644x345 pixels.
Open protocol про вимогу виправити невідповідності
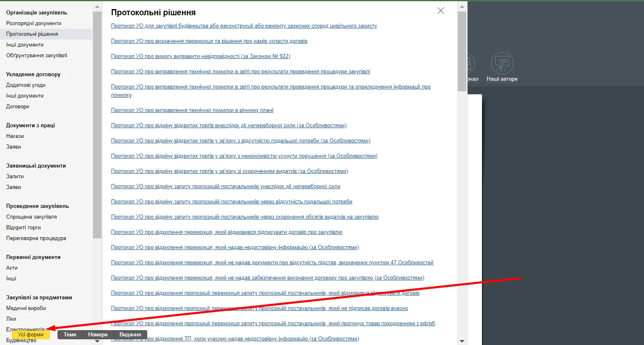click(x=200, y=56)
